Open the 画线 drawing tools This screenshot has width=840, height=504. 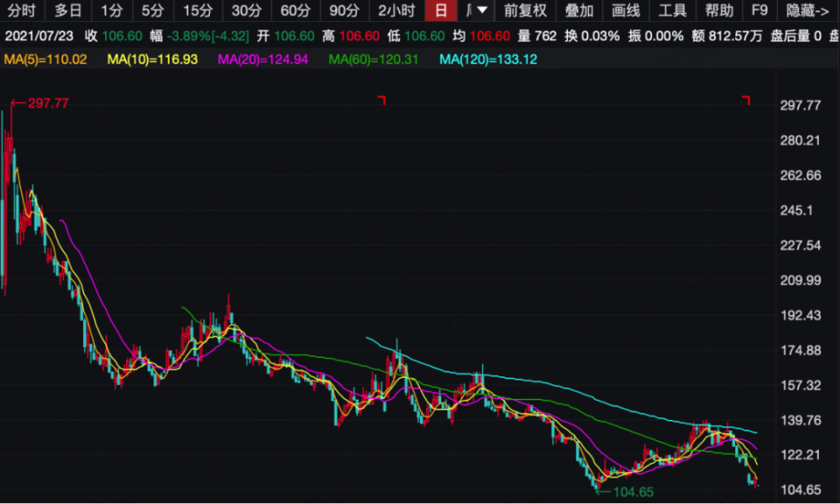point(626,10)
